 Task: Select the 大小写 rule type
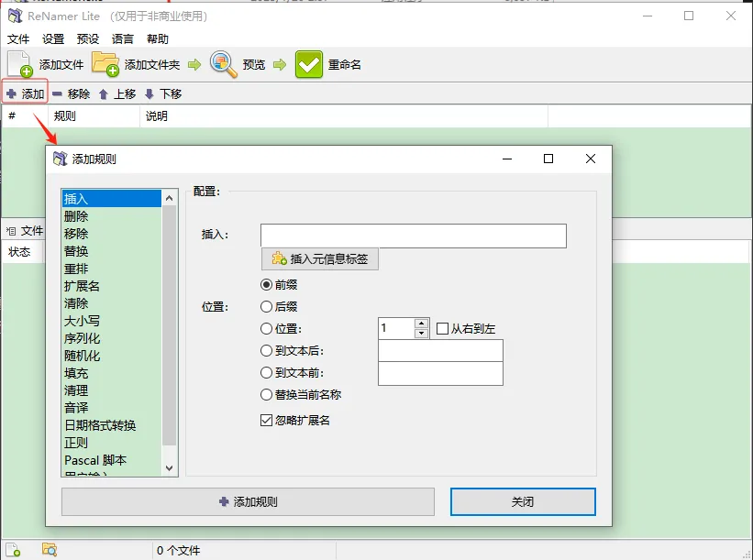click(111, 321)
